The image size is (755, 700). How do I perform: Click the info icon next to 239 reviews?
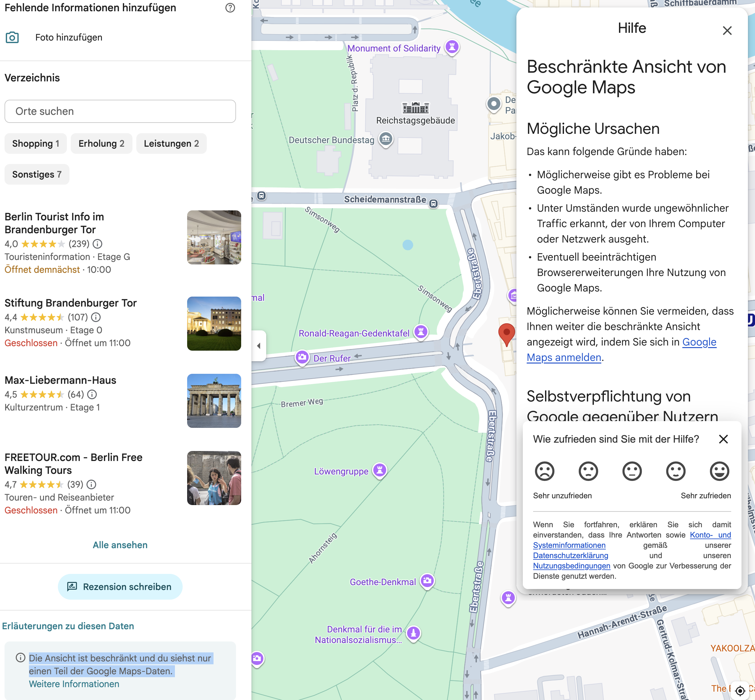(x=98, y=244)
